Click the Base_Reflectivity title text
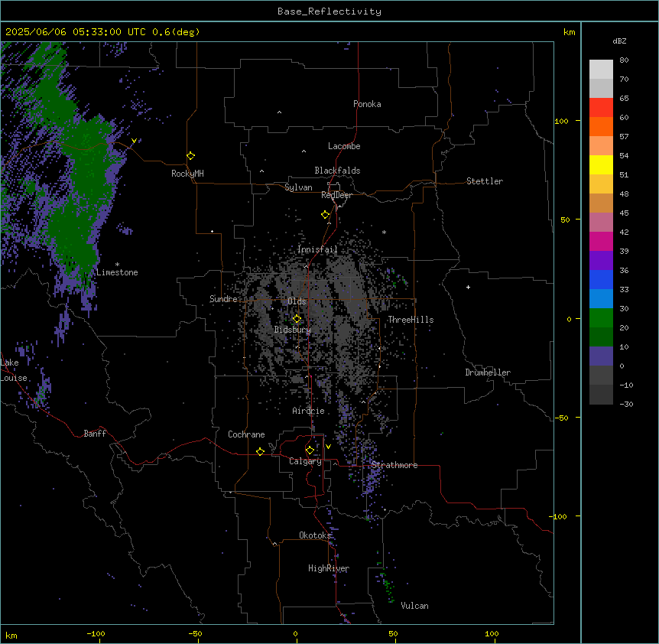 (329, 11)
